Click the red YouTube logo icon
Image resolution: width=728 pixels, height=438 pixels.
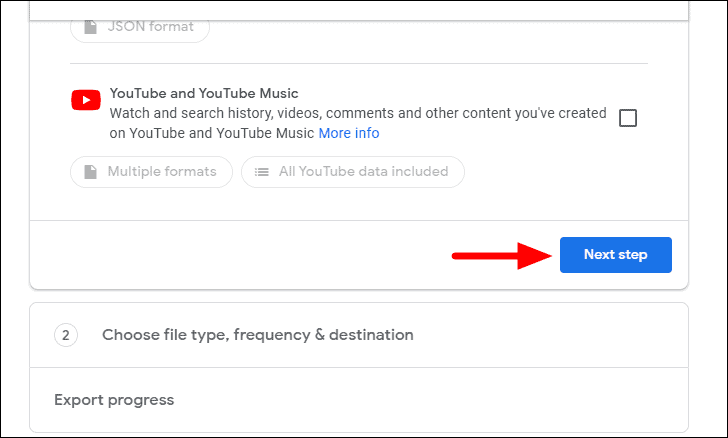click(x=86, y=100)
